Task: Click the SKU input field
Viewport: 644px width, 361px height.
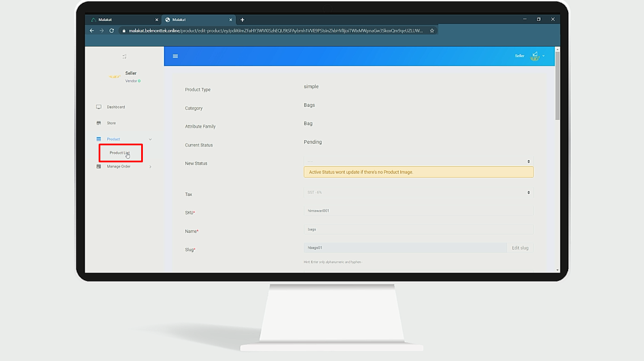Action: click(418, 211)
